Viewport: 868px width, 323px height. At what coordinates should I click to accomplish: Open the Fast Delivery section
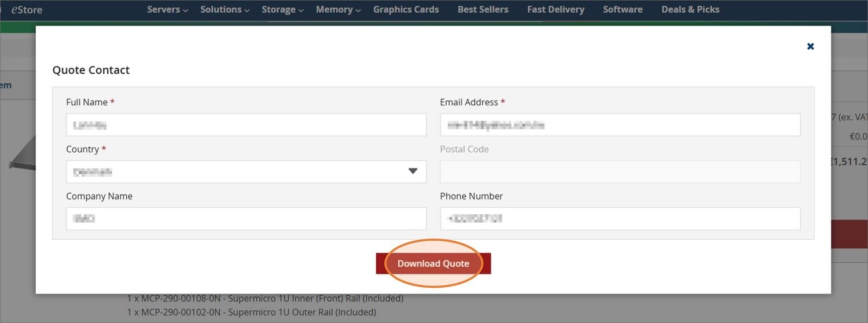click(556, 9)
